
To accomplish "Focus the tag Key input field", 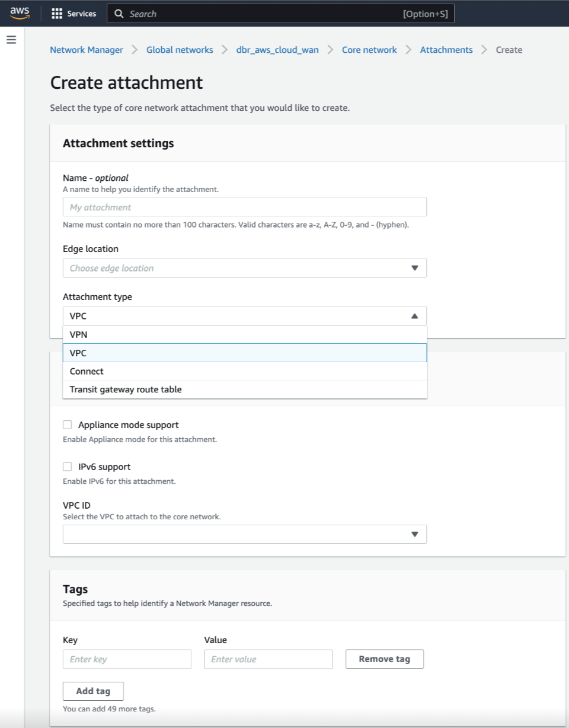I will coord(127,659).
